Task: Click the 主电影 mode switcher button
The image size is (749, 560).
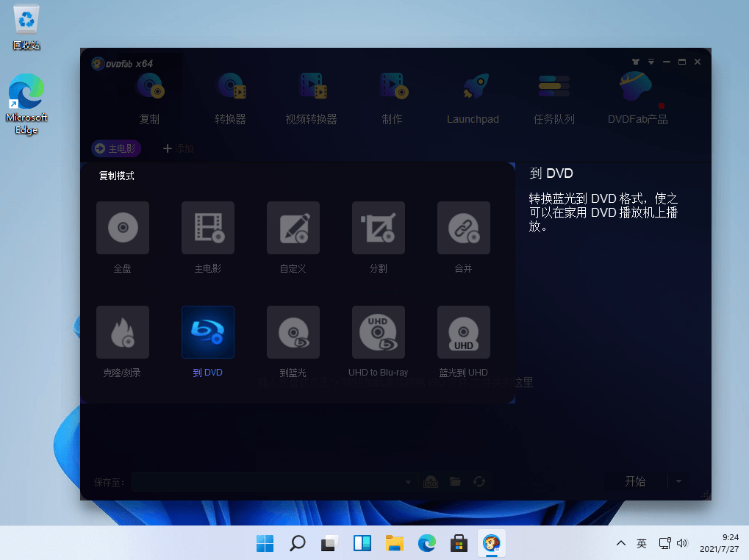Action: point(116,148)
